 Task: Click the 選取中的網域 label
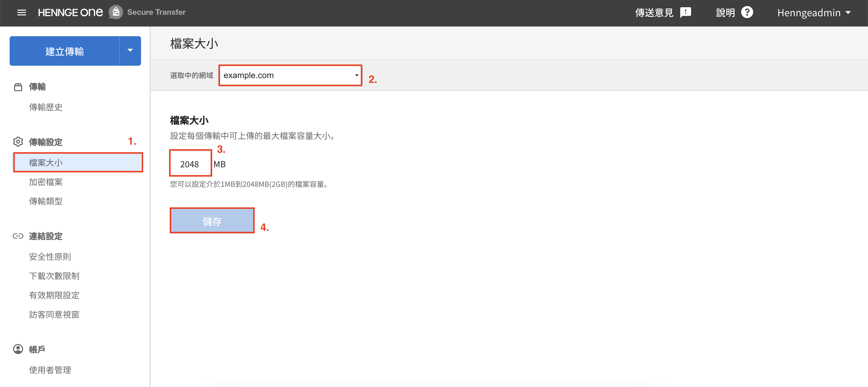191,76
